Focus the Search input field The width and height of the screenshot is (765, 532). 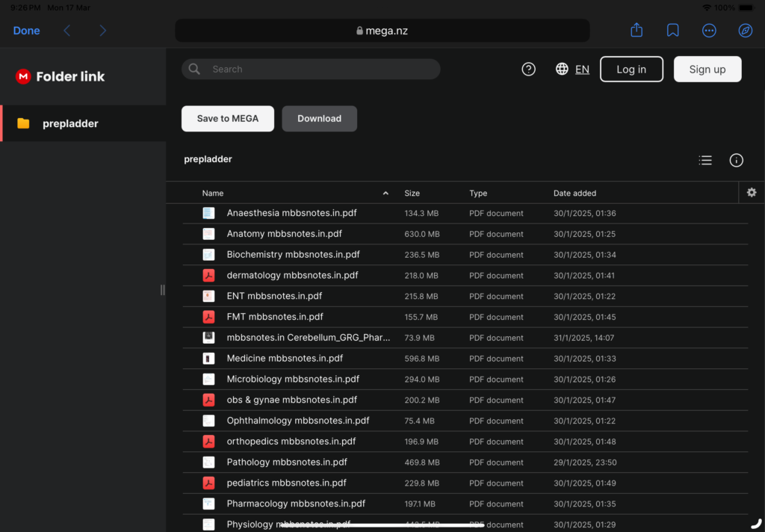tap(311, 69)
